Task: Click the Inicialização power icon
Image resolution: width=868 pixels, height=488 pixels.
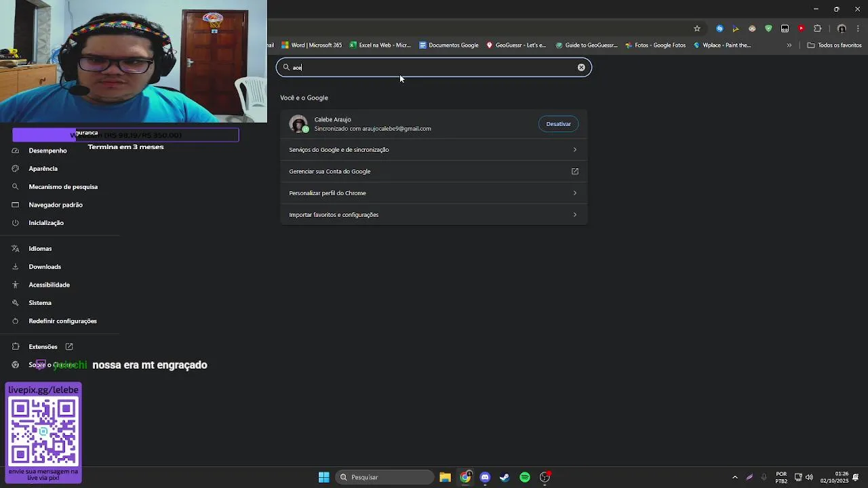Action: click(16, 223)
